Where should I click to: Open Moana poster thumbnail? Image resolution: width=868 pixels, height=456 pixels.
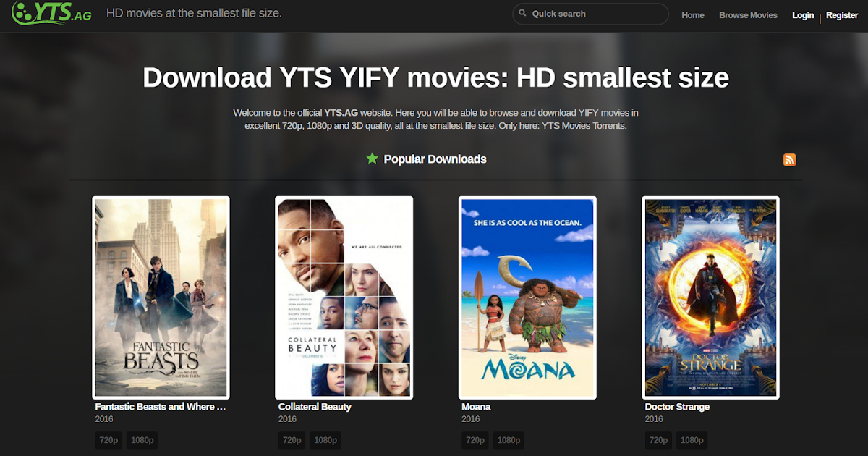coord(527,297)
